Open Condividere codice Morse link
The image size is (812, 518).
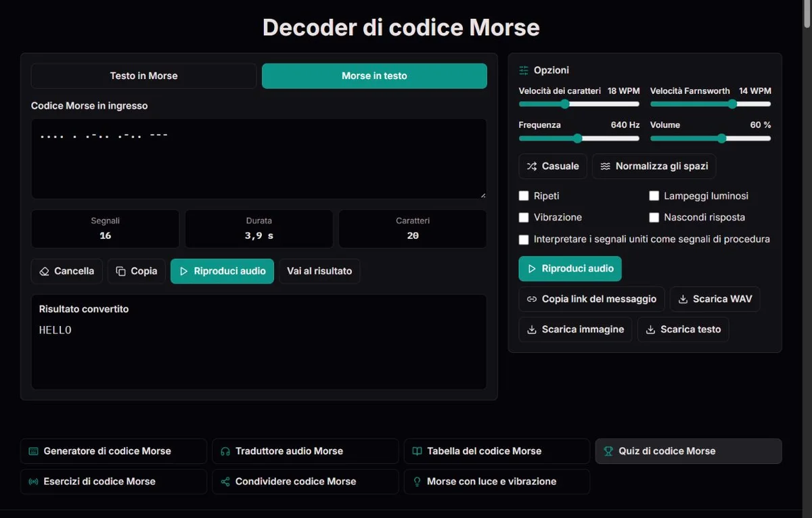click(305, 481)
